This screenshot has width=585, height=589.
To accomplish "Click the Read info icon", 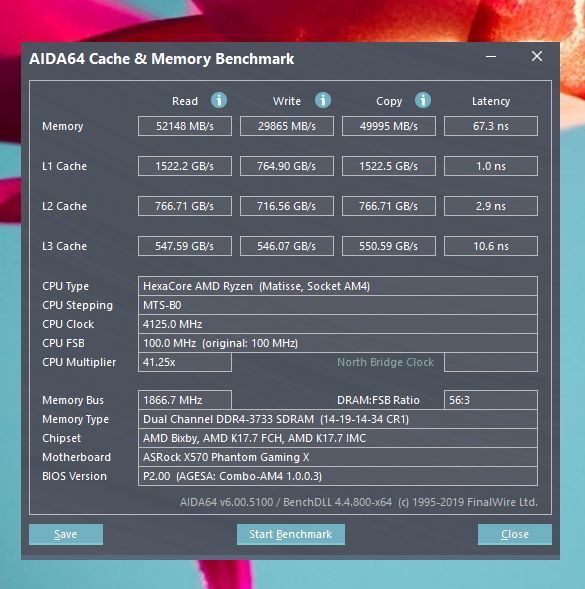I will point(219,100).
